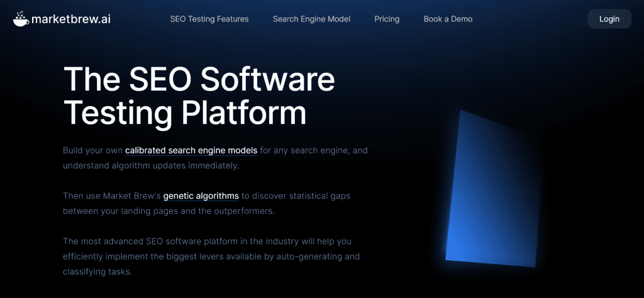
Task: Follow the calibrated search engine models link
Action: (191, 151)
